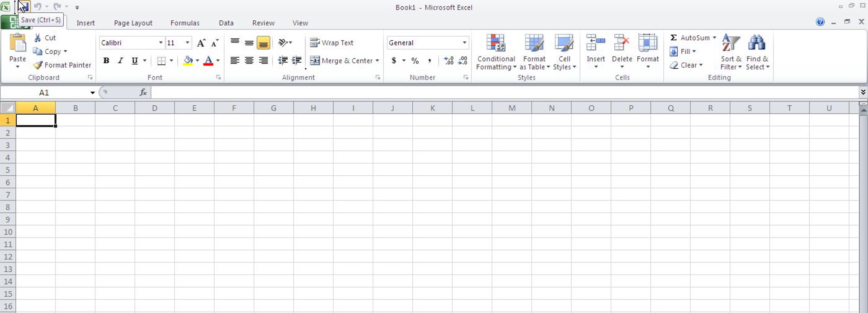Click Increase Indent icon
This screenshot has height=313, width=868.
pos(297,61)
